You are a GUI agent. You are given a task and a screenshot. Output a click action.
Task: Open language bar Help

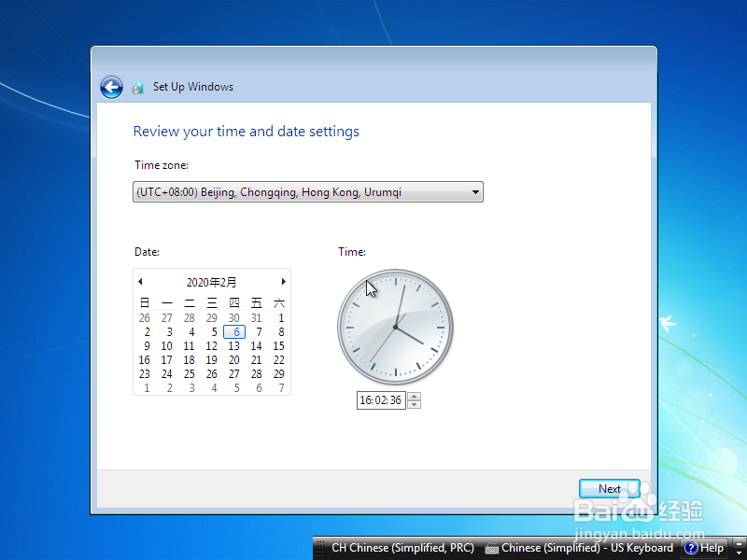[x=704, y=548]
